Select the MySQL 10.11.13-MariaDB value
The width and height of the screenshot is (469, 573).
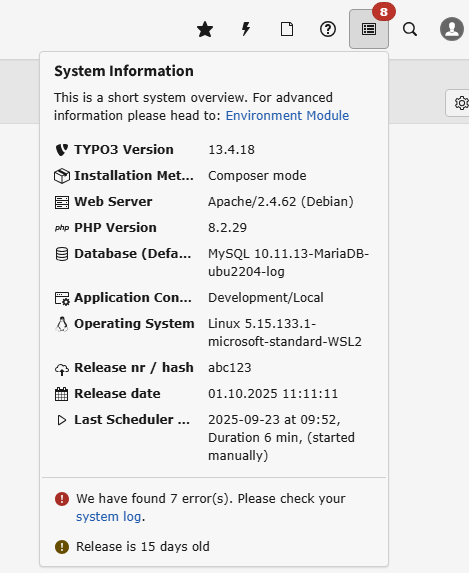(288, 263)
